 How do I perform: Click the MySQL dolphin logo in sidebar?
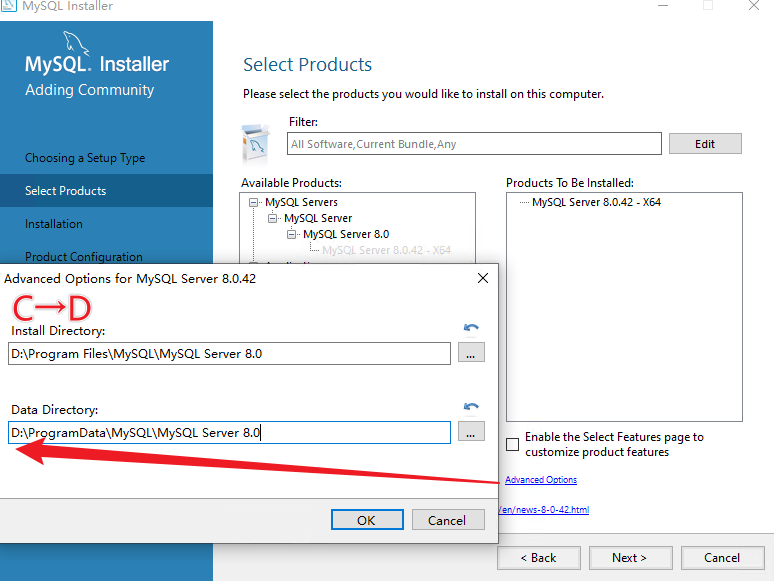(x=76, y=43)
